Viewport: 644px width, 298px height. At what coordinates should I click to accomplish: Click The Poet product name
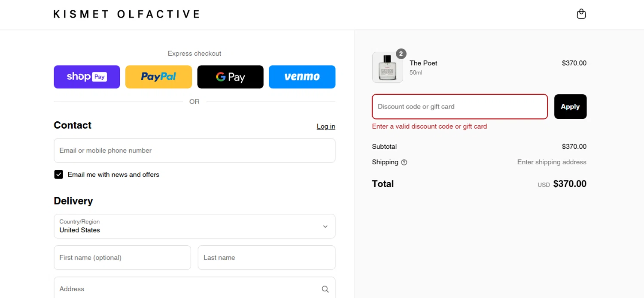(423, 63)
